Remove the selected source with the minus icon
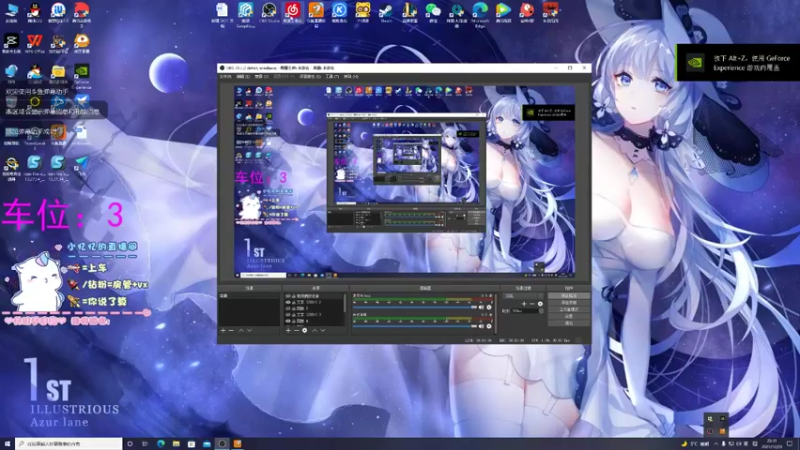Viewport: 800px width, 450px height. pyautogui.click(x=296, y=330)
